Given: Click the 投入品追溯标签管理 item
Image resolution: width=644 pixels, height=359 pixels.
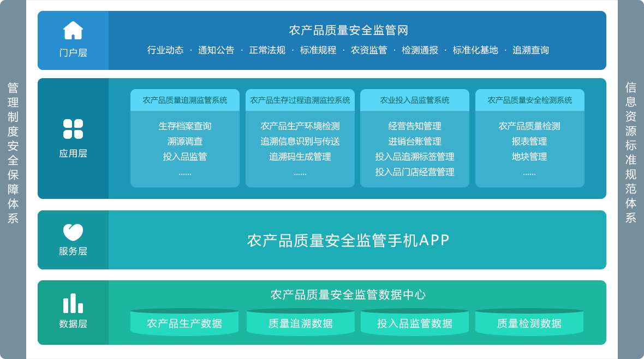Looking at the screenshot, I should 415,156.
